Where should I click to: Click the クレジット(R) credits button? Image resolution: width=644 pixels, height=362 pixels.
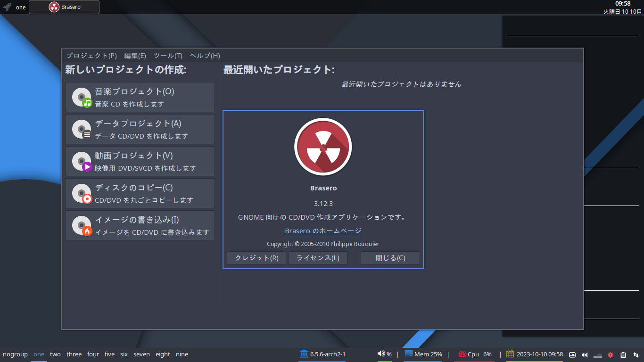point(256,258)
